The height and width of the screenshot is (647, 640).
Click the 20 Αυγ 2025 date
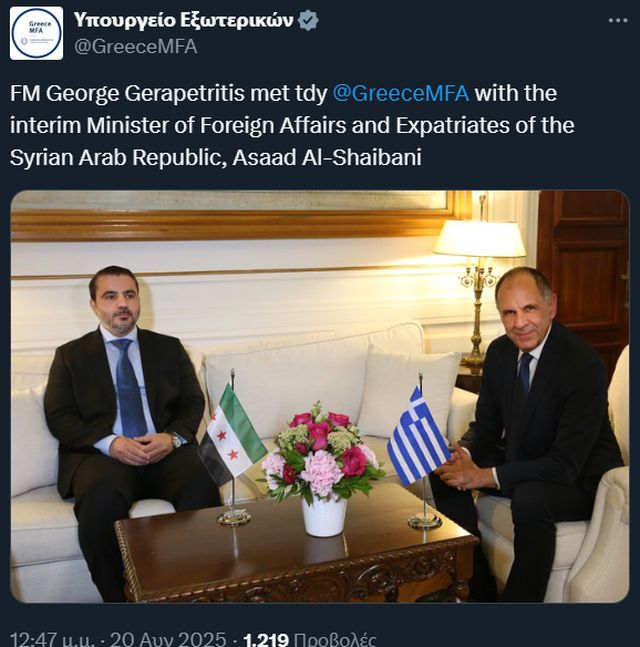(x=168, y=639)
